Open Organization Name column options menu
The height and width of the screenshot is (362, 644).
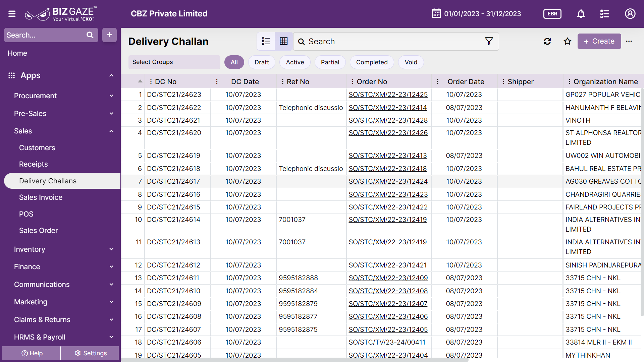pos(569,81)
